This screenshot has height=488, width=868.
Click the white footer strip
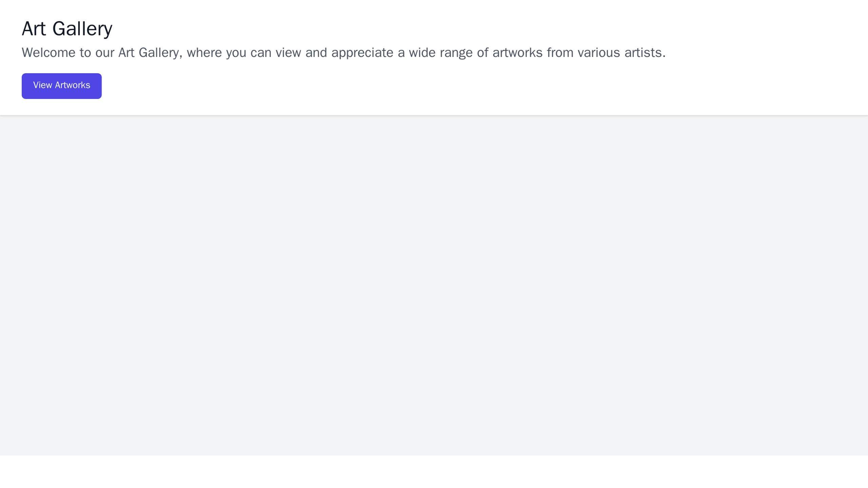pyautogui.click(x=432, y=471)
